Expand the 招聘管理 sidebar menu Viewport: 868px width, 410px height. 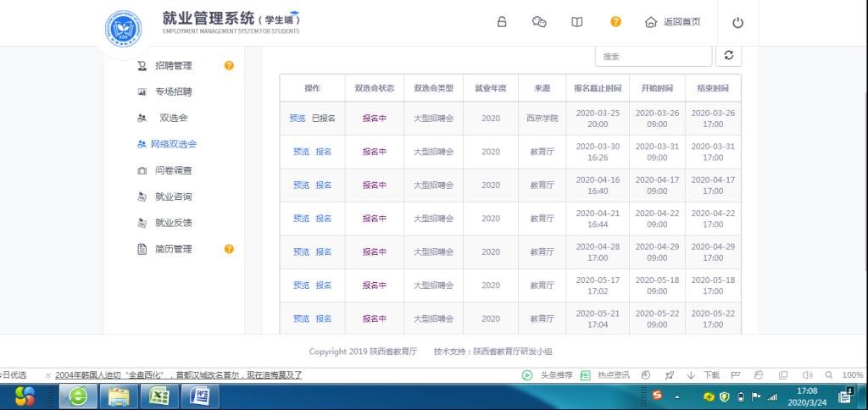[173, 66]
